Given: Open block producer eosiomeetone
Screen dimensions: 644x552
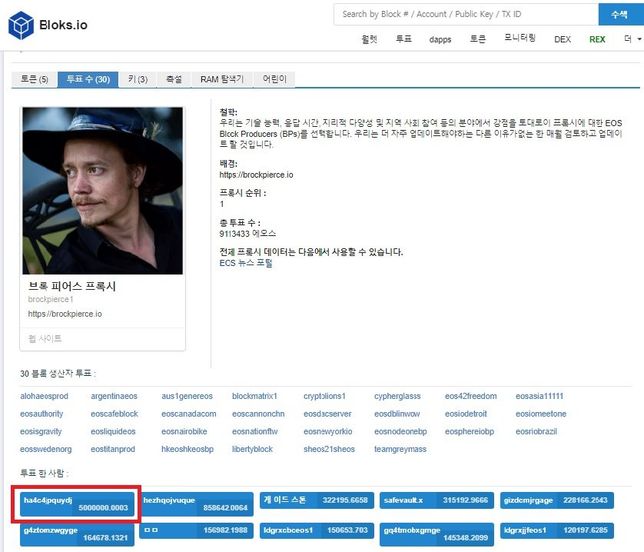Looking at the screenshot, I should tap(540, 414).
